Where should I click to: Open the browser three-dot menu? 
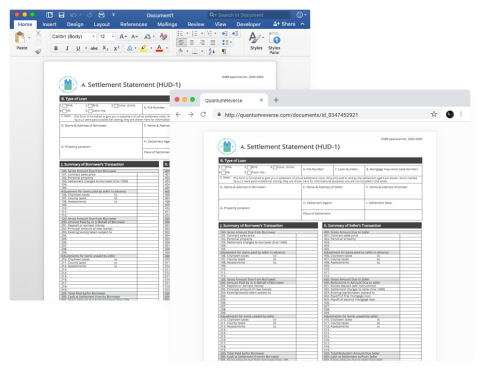(461, 114)
